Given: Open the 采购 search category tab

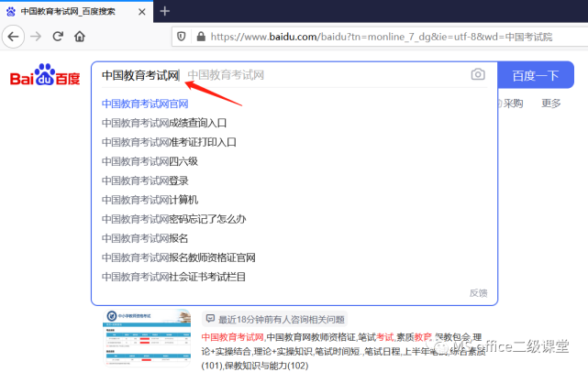Looking at the screenshot, I should pos(513,104).
